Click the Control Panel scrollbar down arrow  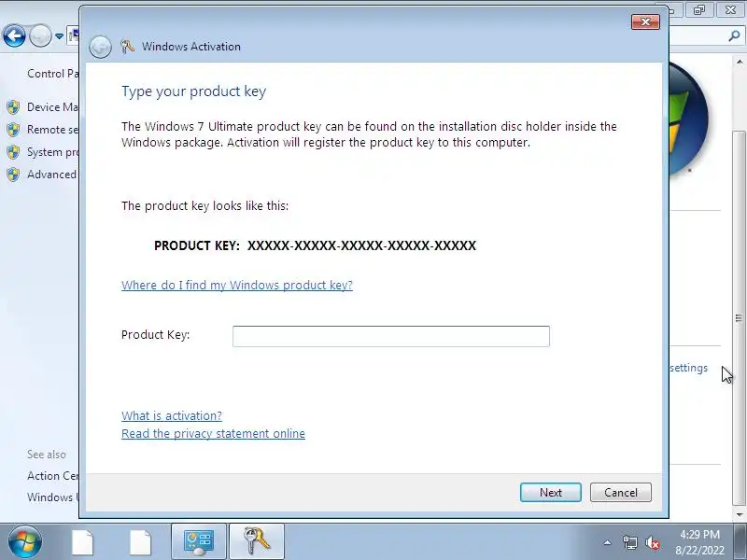coord(739,514)
